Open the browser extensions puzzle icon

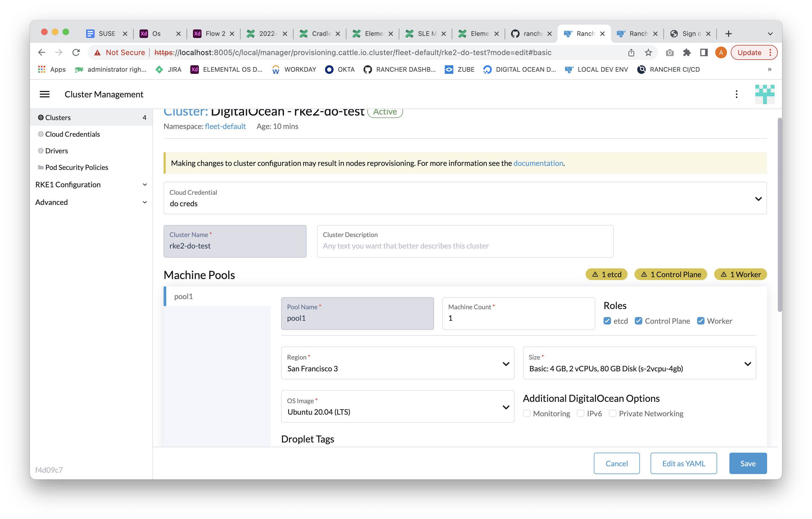coord(687,52)
